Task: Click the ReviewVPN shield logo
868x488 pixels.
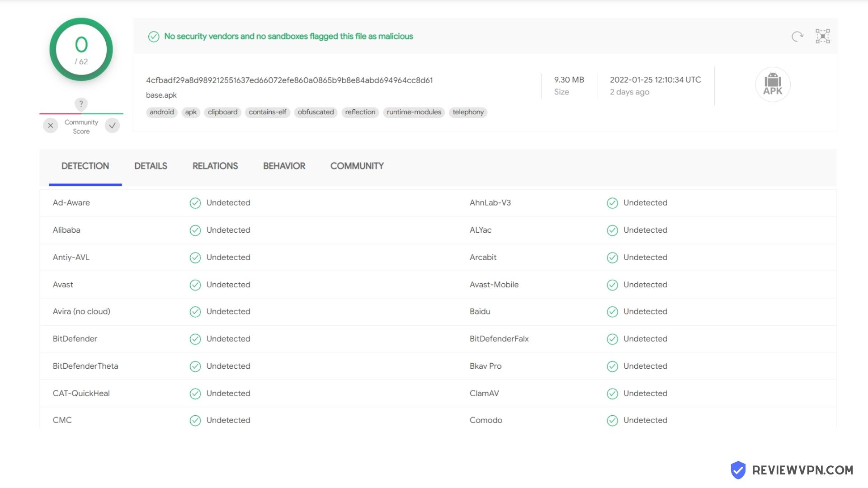Action: (x=738, y=470)
